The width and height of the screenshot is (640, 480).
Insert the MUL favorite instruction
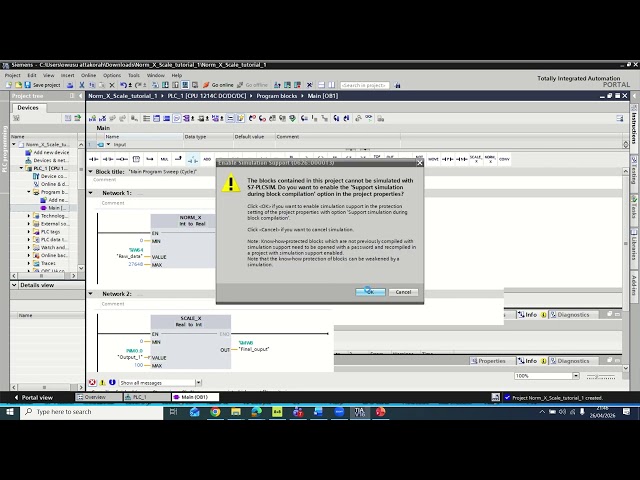coord(164,159)
